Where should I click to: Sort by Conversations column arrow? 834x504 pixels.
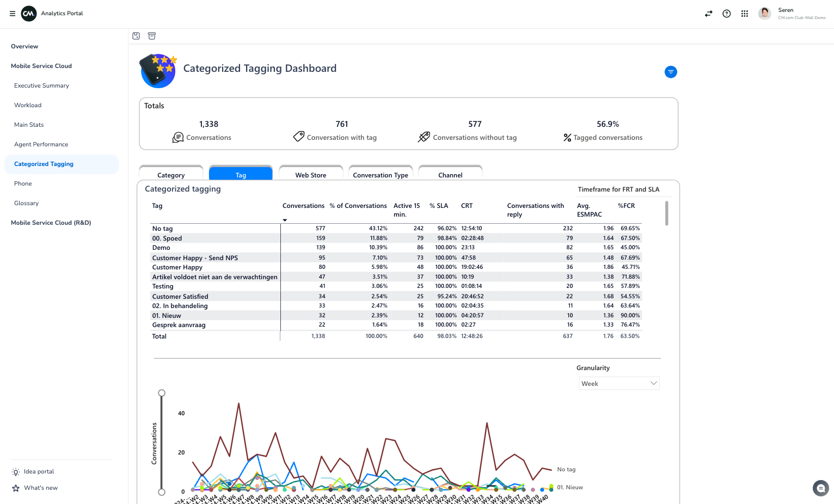click(285, 220)
